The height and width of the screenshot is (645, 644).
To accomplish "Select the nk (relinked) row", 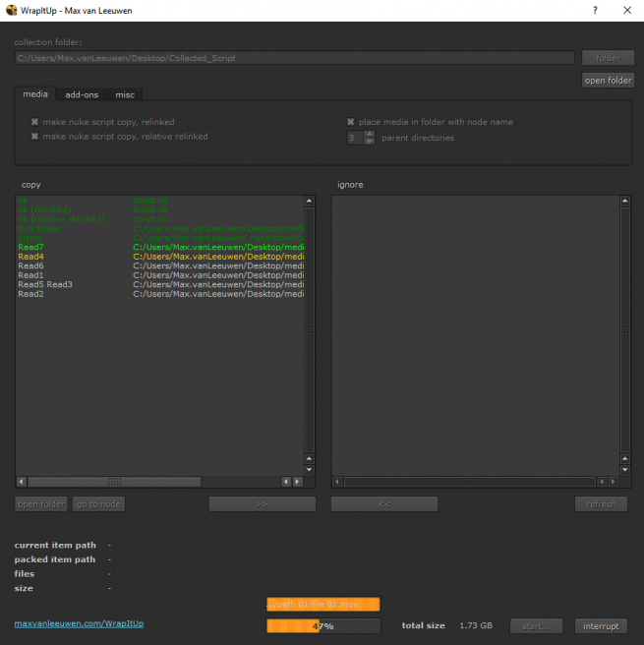I will 160,209.
